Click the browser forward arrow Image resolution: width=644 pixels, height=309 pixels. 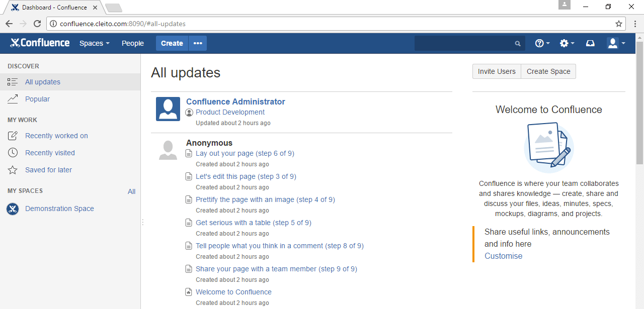point(23,24)
